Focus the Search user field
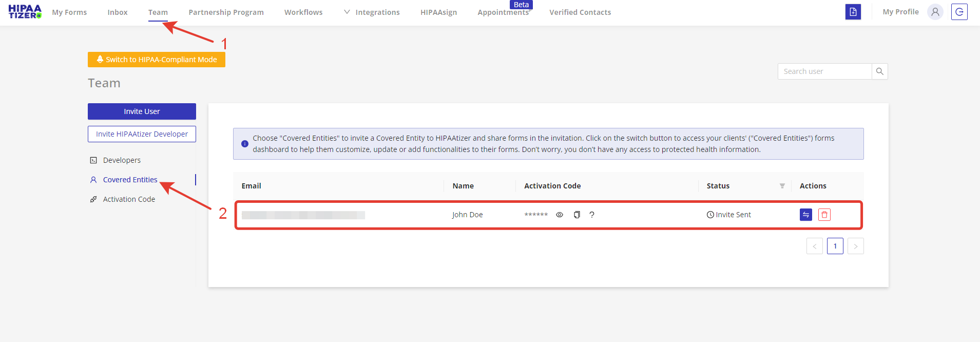This screenshot has width=980, height=342. (x=824, y=71)
